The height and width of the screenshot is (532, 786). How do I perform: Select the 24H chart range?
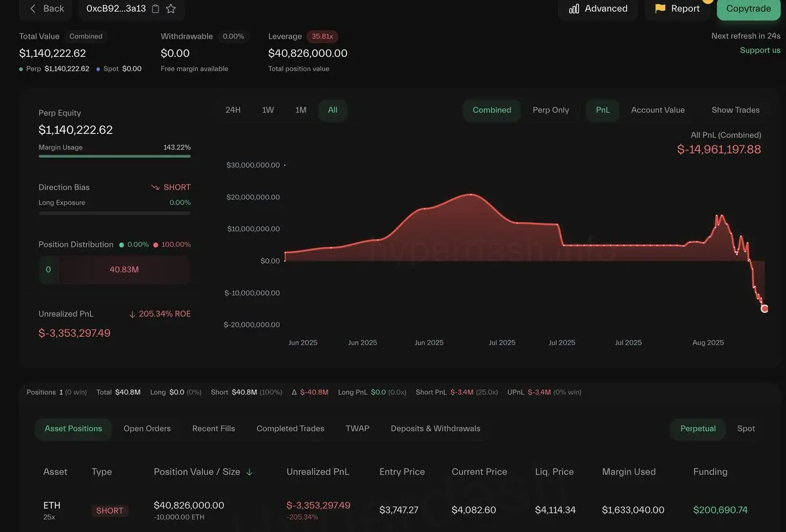coord(233,109)
